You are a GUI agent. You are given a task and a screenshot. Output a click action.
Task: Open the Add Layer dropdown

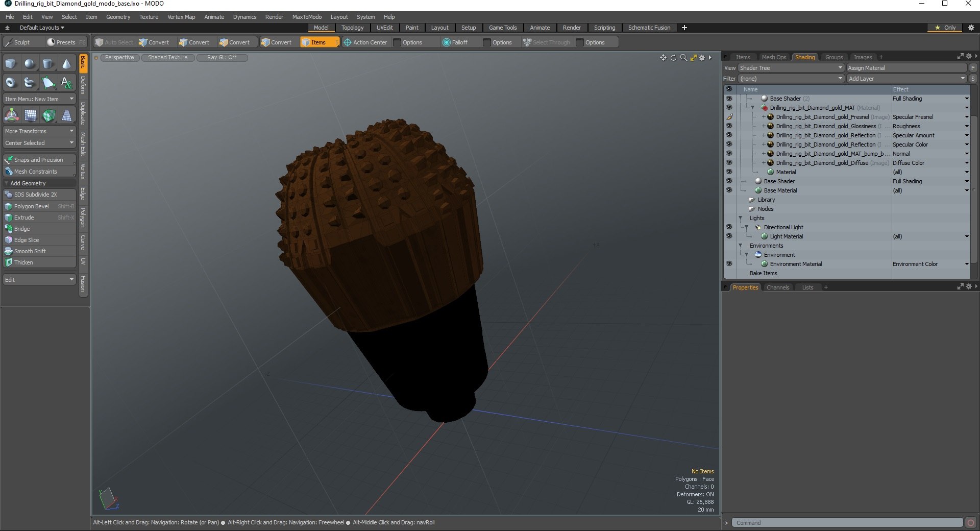[906, 79]
